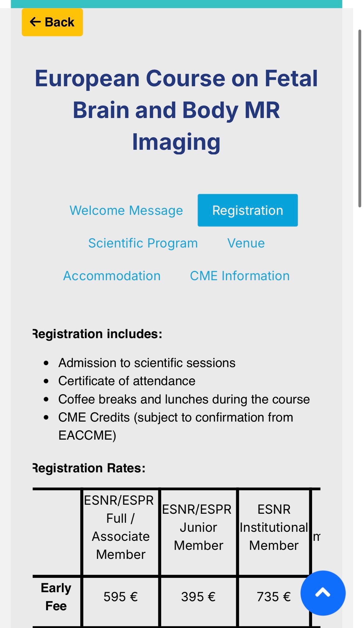Click ESNR/ESPR Junior Member column header
The width and height of the screenshot is (364, 628).
pyautogui.click(x=198, y=527)
